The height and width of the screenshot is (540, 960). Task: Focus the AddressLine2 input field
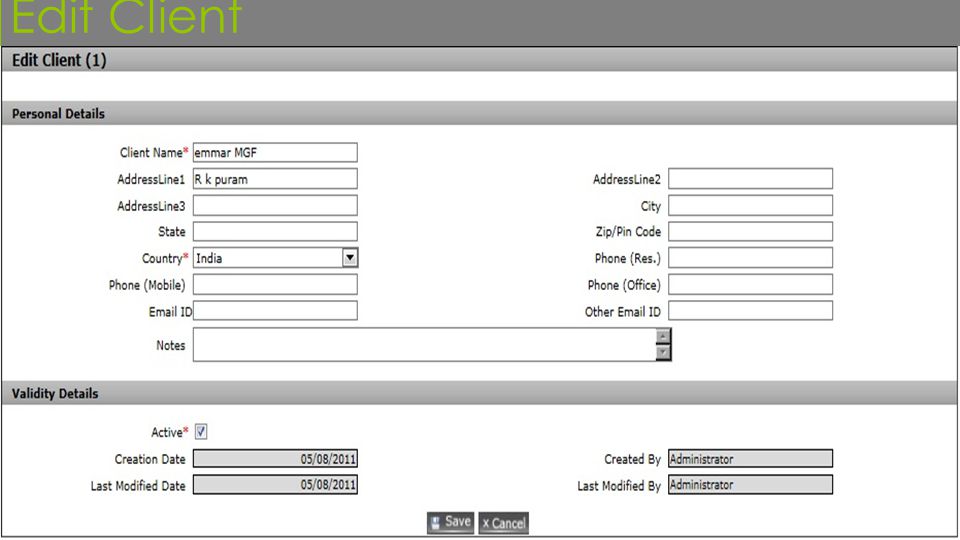(750, 179)
